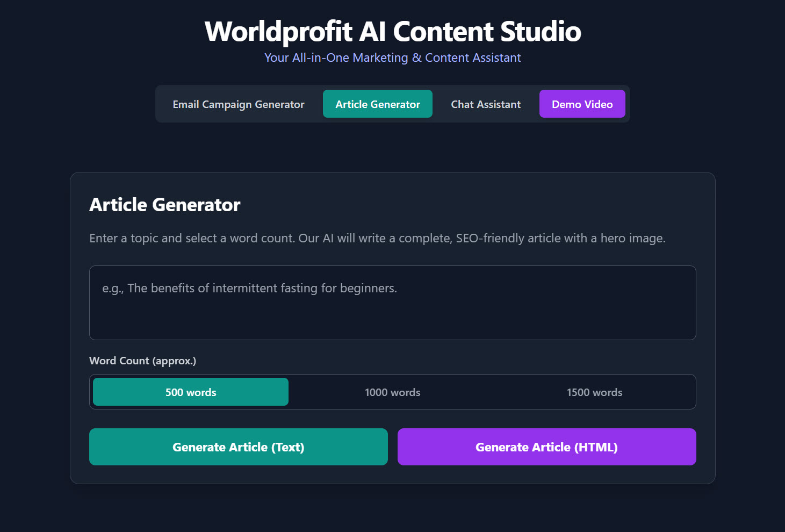Click the purple Demo Video navigation item
This screenshot has height=532, width=785.
(582, 104)
